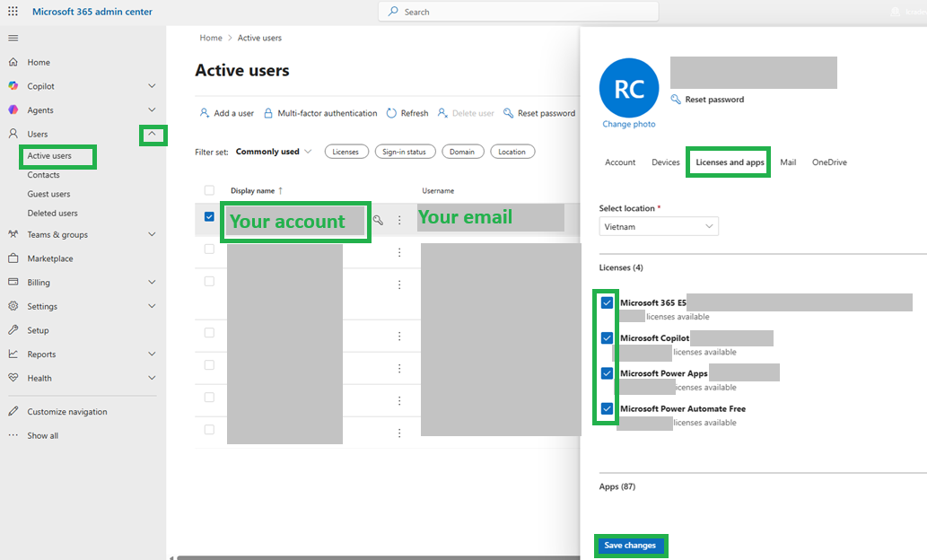Open the Licenses and apps tab
Screen dimensions: 927x560
[x=730, y=162]
